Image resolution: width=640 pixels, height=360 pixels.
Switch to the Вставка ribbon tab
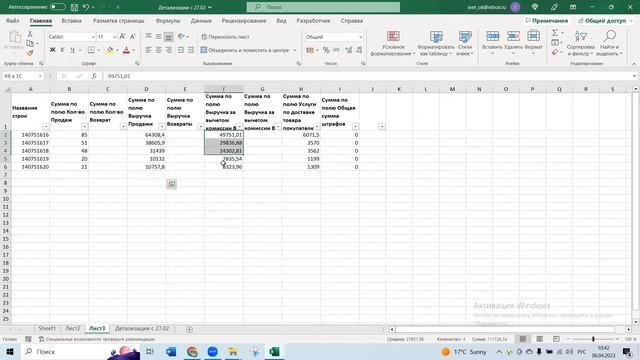(x=71, y=21)
